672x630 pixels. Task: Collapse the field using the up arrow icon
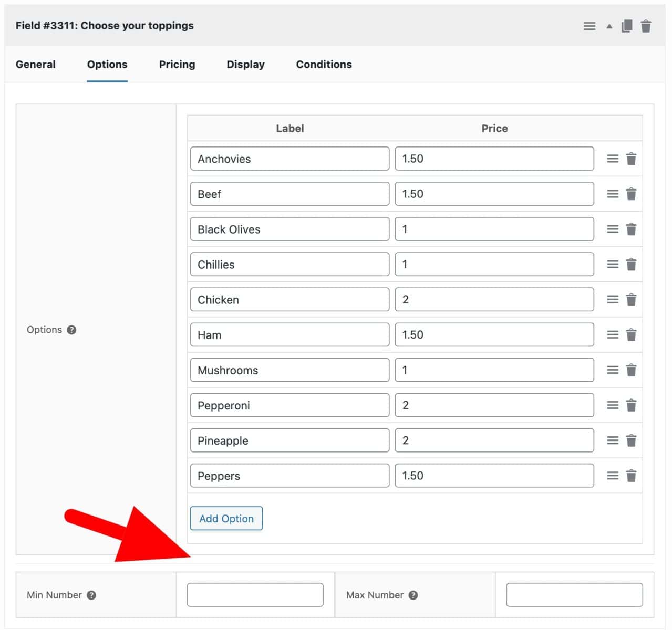point(609,25)
